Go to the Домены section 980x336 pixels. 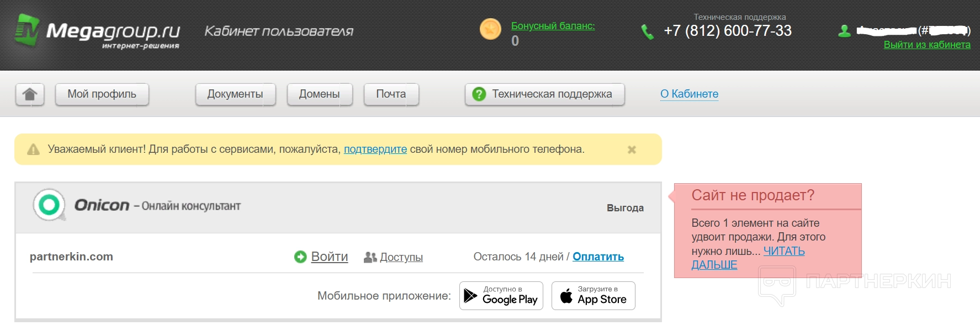click(x=319, y=94)
